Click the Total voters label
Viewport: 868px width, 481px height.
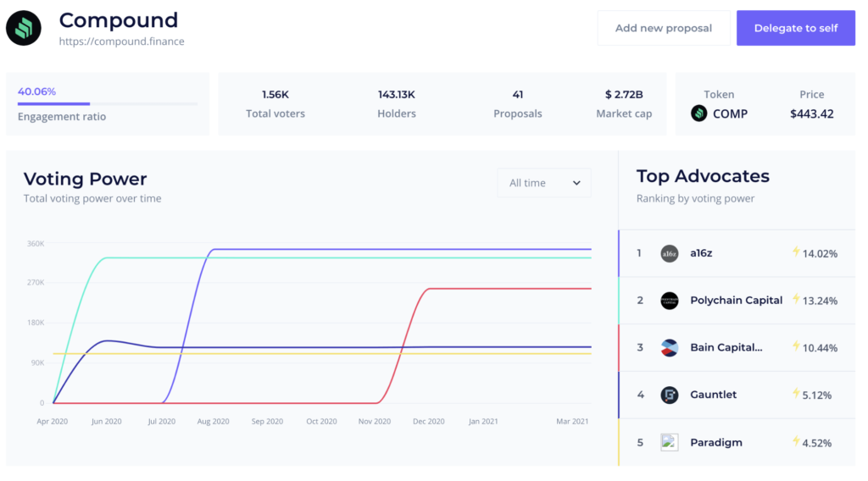point(275,113)
